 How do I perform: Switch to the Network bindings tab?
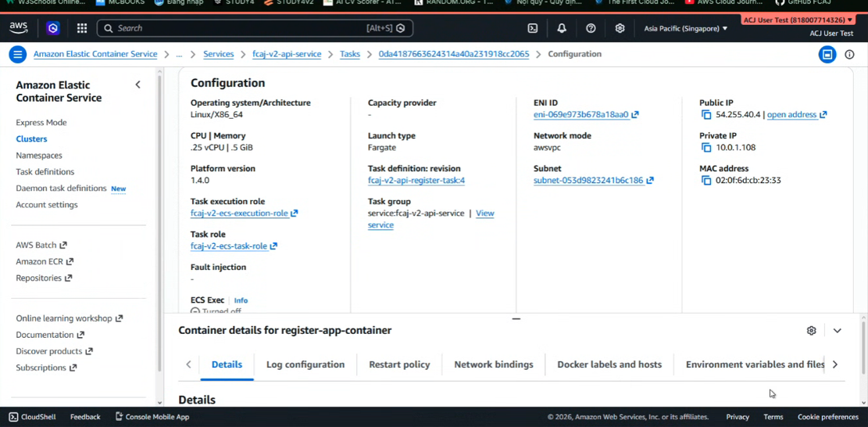pos(494,364)
